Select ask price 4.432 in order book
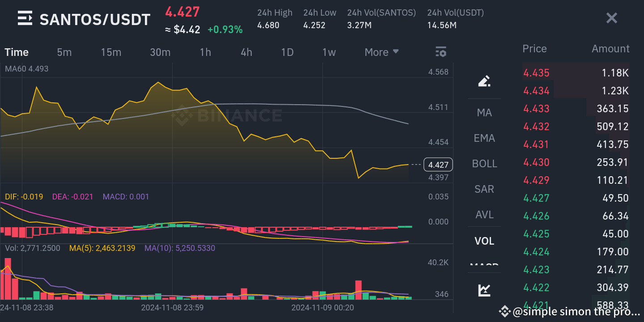The height and width of the screenshot is (322, 644). (x=536, y=127)
